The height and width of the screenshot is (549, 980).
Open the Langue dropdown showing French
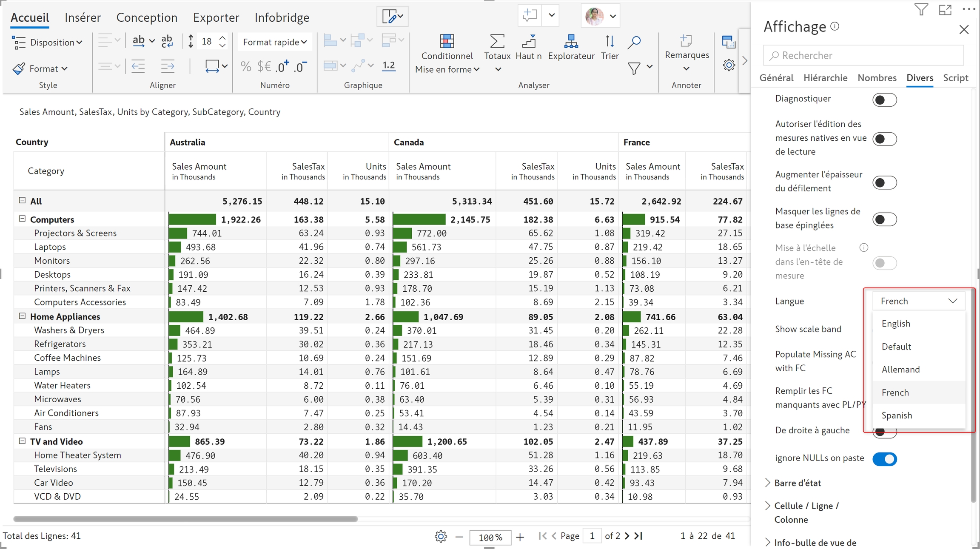(x=918, y=301)
